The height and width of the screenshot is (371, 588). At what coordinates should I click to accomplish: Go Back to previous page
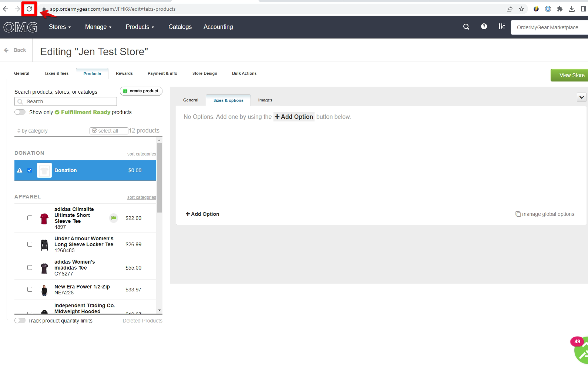15,50
